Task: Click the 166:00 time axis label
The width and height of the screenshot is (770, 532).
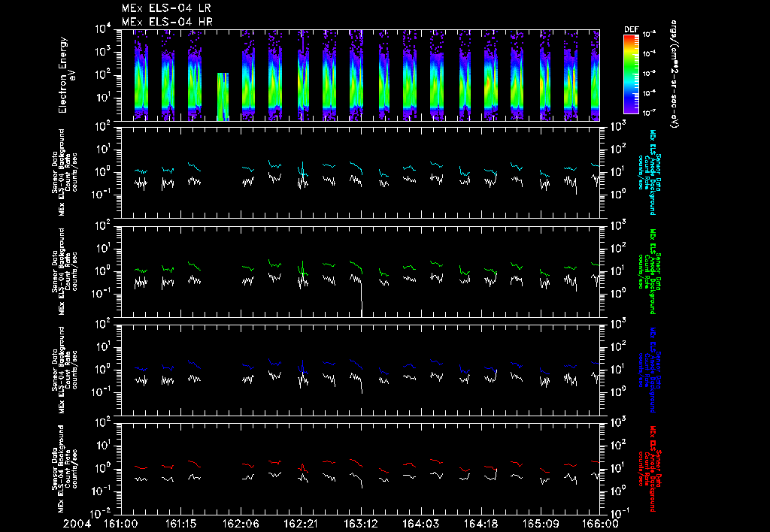Action: point(601,524)
